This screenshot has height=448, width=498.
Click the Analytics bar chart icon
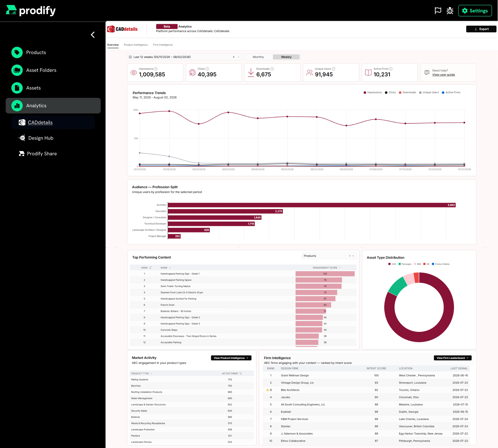click(17, 106)
